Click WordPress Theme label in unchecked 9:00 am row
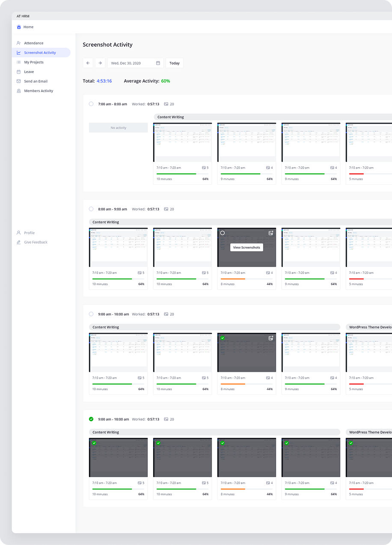 [370, 327]
